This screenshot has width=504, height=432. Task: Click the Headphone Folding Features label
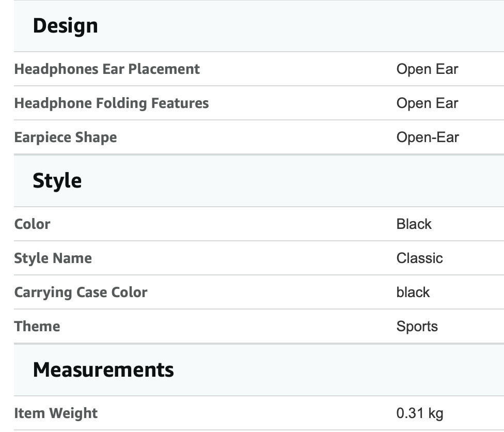(112, 103)
